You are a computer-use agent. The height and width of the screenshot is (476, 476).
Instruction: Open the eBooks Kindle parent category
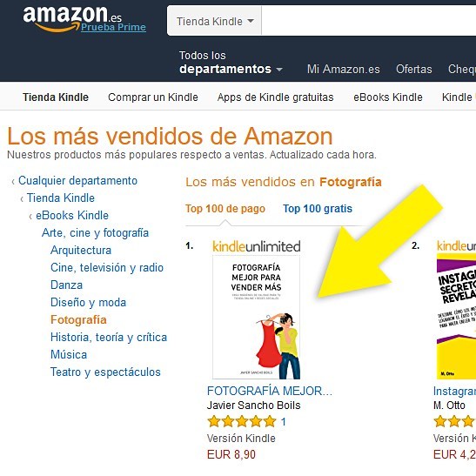coord(72,216)
